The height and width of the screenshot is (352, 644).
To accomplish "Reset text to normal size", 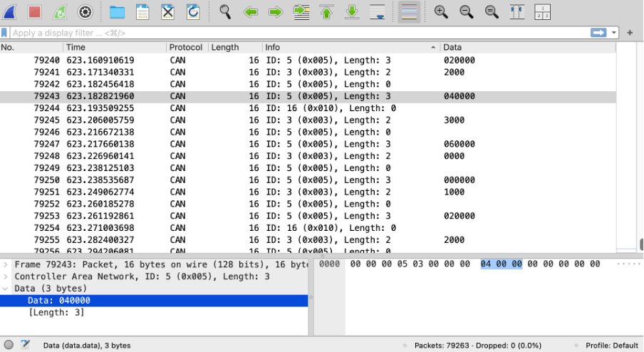I will click(x=492, y=12).
